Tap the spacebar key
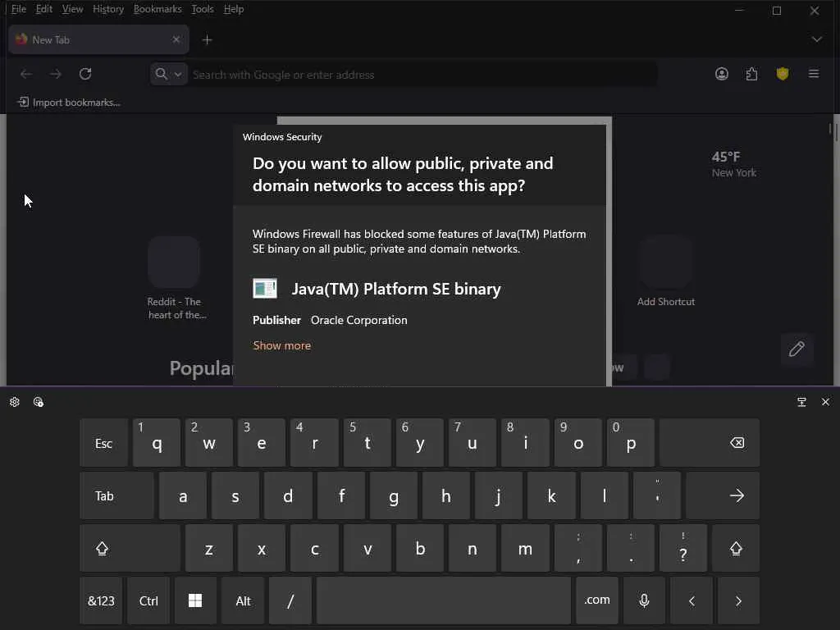The image size is (840, 630). (x=444, y=600)
